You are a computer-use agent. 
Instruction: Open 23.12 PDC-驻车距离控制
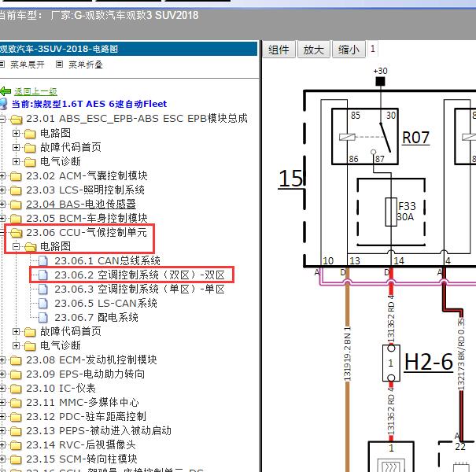click(x=87, y=416)
